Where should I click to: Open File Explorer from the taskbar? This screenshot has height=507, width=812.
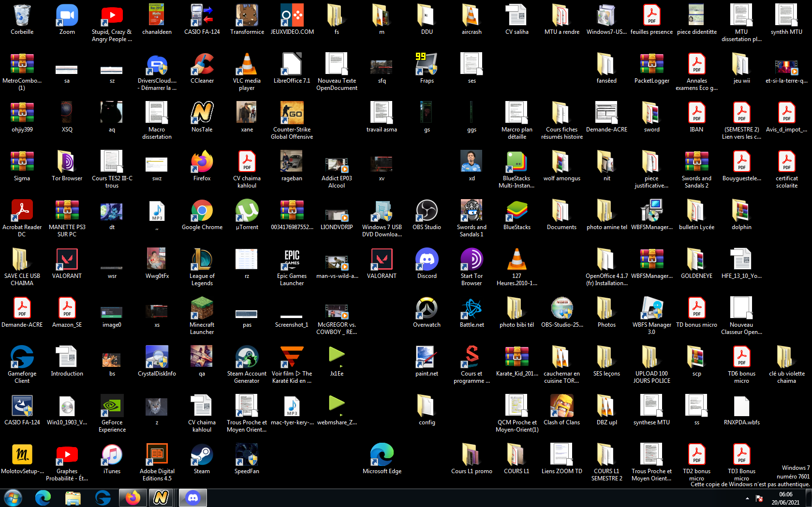pyautogui.click(x=73, y=498)
